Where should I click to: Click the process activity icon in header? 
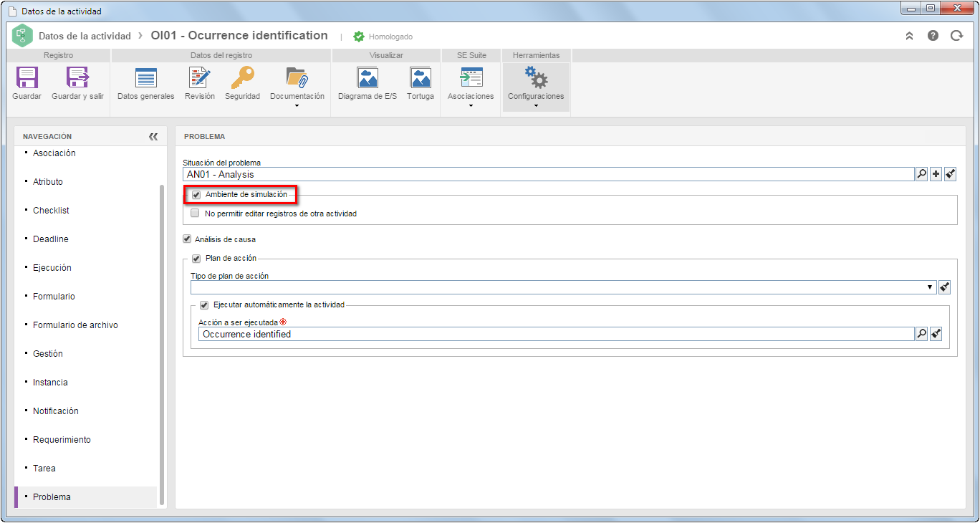tap(22, 36)
